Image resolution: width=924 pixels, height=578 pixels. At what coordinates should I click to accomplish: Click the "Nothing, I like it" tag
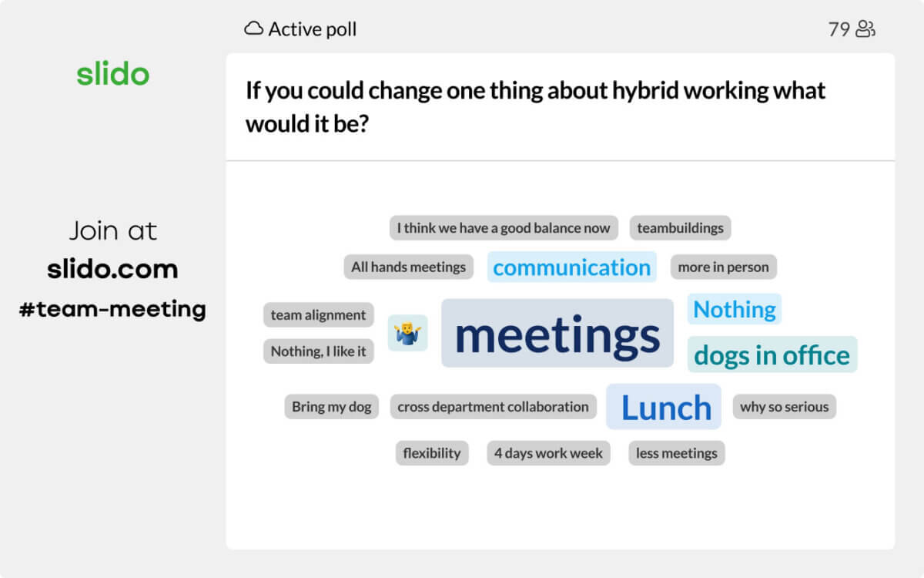pyautogui.click(x=318, y=351)
